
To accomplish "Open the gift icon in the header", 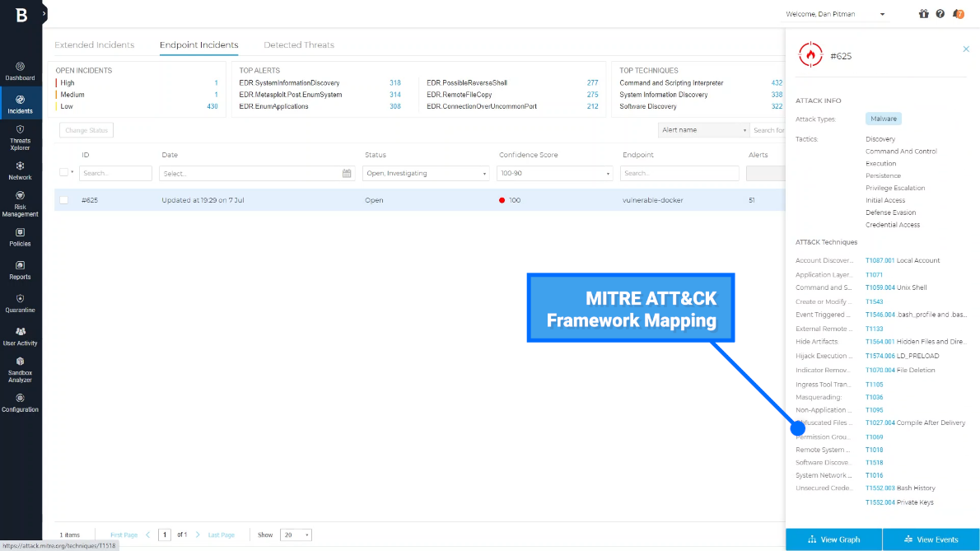I will click(x=924, y=14).
